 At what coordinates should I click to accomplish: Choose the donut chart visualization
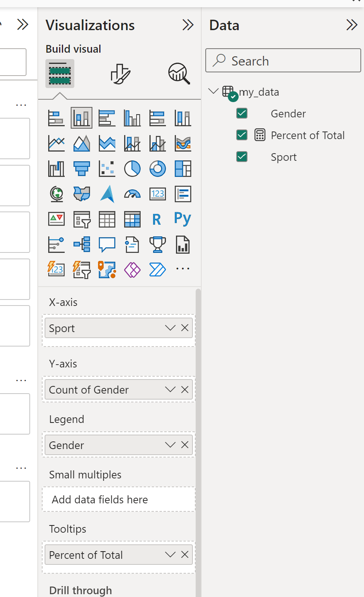[x=157, y=169]
